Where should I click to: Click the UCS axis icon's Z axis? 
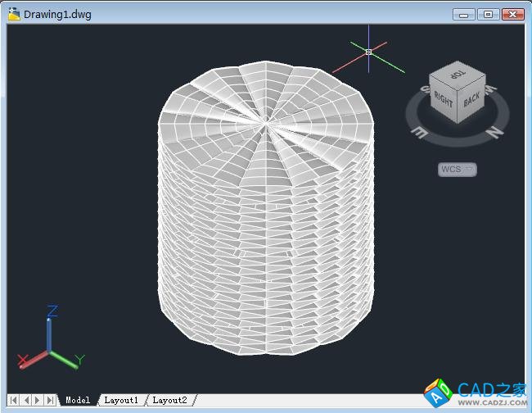tap(51, 324)
